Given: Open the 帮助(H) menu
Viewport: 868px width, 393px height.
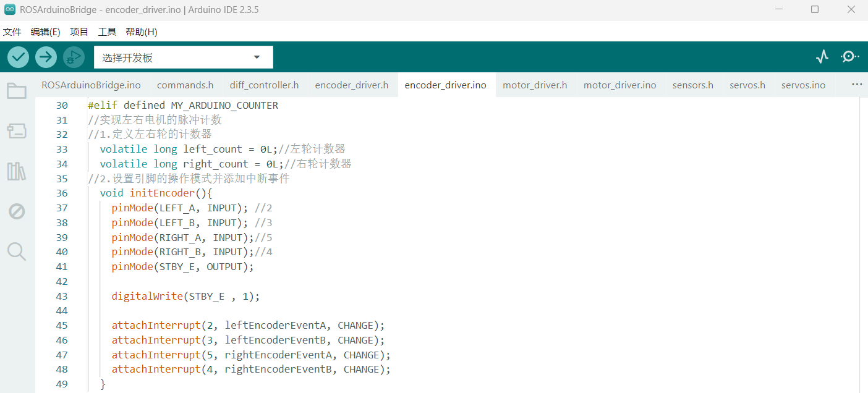Looking at the screenshot, I should tap(142, 32).
